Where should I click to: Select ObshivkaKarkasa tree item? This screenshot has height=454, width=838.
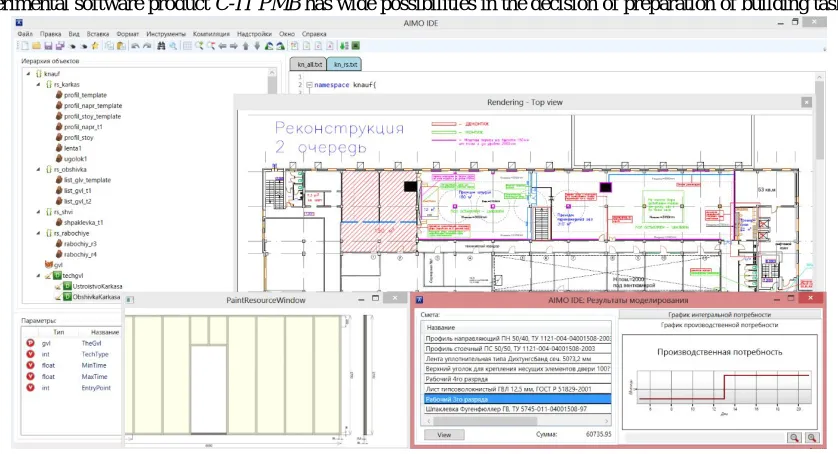coord(96,297)
